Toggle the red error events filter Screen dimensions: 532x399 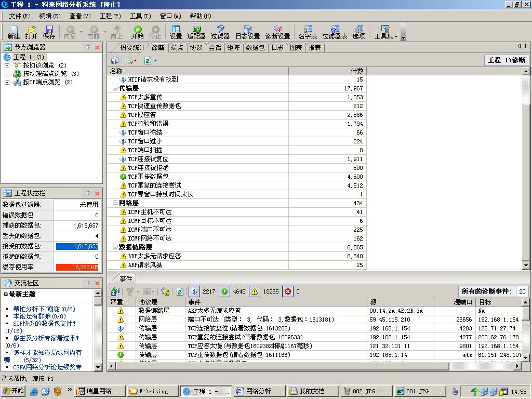point(288,291)
